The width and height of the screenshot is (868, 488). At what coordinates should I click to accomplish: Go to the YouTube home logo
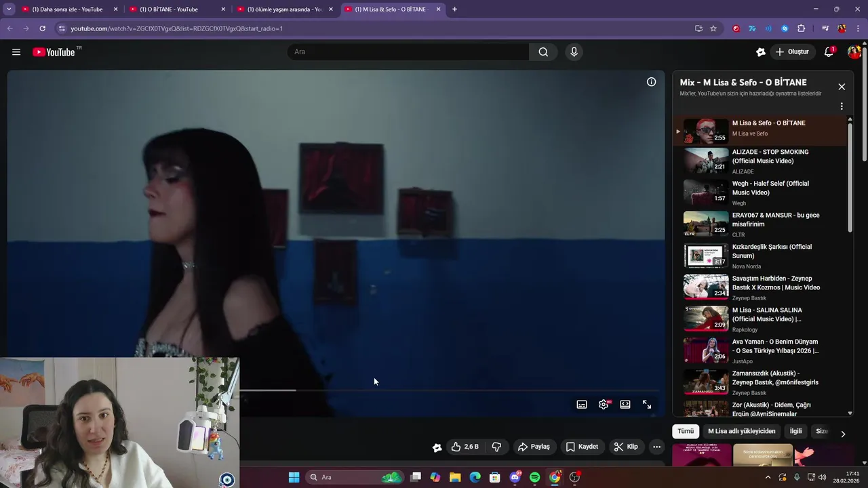click(x=54, y=52)
